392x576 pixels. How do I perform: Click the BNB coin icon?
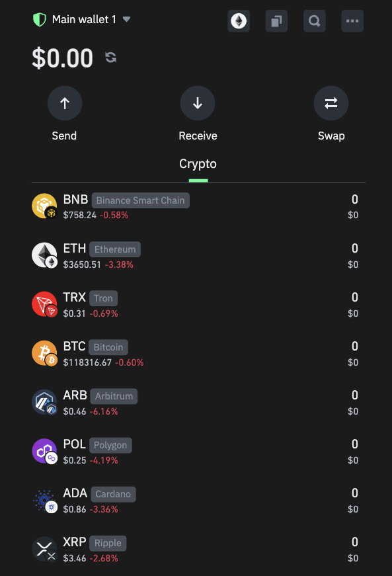click(44, 206)
